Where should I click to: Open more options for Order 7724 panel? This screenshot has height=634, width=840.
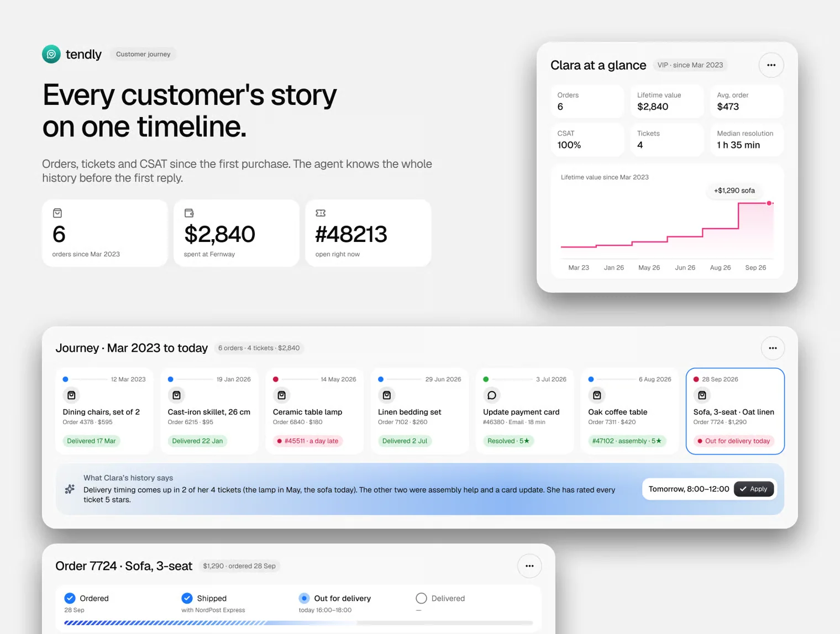[x=529, y=566]
